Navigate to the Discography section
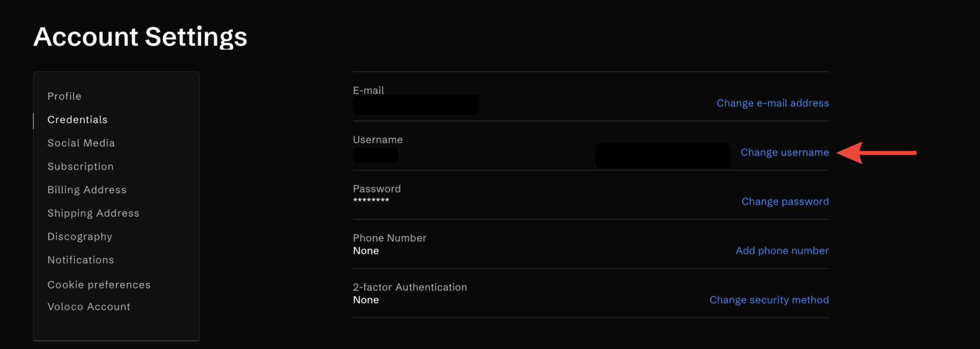This screenshot has height=349, width=980. 80,237
